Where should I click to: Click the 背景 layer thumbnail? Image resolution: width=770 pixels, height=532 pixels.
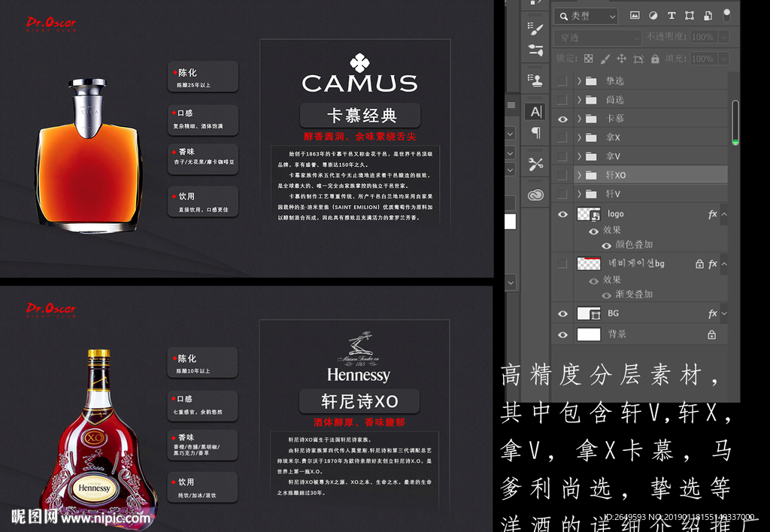pos(588,334)
